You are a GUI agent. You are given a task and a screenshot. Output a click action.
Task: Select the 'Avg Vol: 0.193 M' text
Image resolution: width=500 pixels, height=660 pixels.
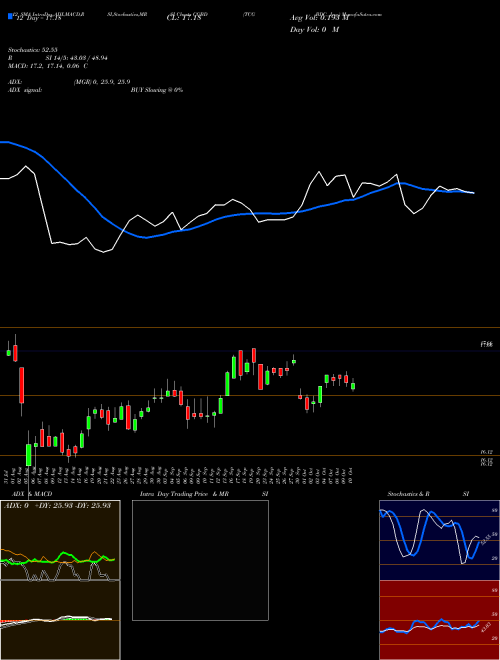pyautogui.click(x=319, y=18)
